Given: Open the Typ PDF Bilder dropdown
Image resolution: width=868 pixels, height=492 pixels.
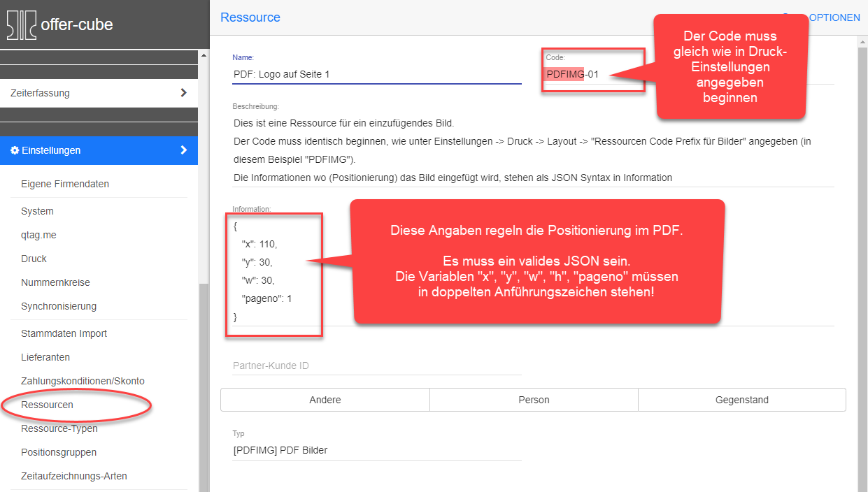Looking at the screenshot, I should (x=377, y=450).
